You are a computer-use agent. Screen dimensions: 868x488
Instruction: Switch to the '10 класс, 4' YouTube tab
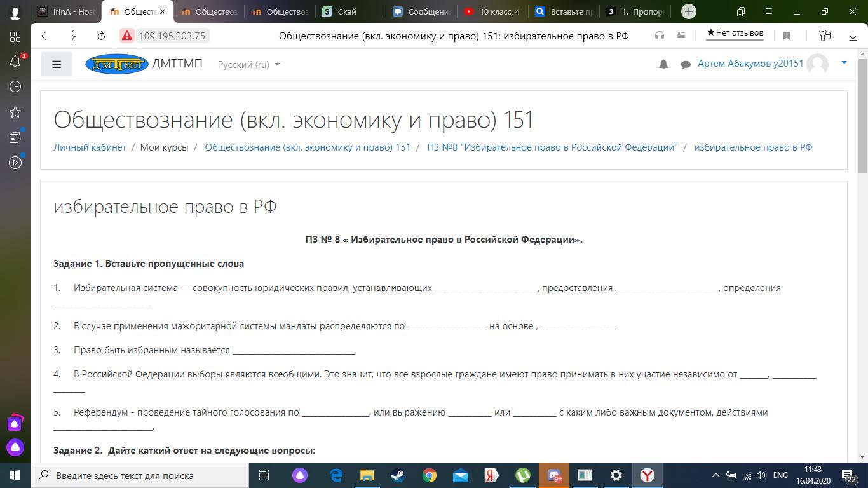click(493, 11)
